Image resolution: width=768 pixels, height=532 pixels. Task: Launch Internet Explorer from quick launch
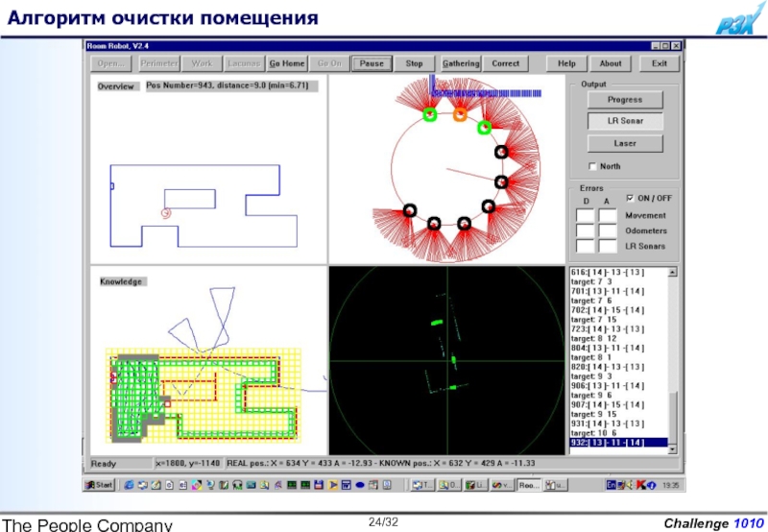tap(129, 485)
